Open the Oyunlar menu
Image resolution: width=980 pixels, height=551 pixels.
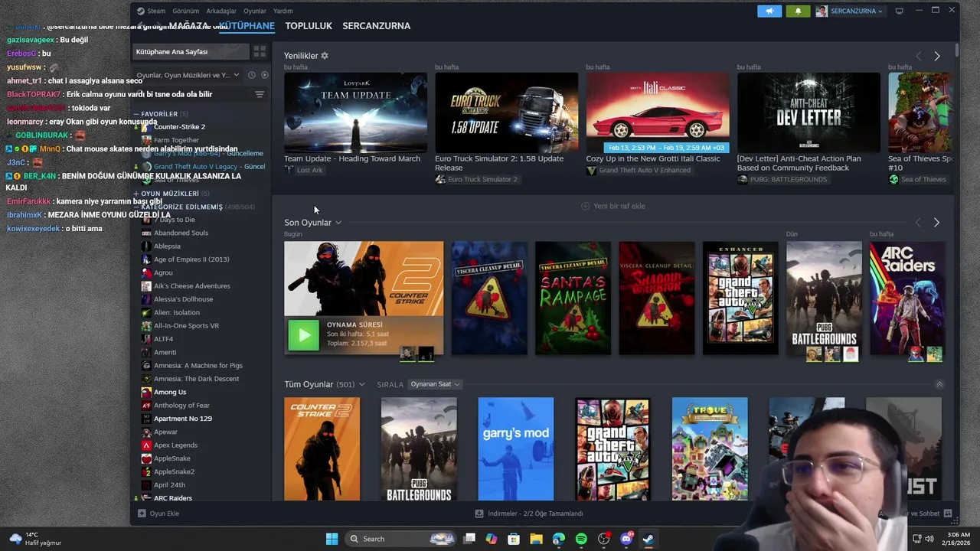coord(255,11)
